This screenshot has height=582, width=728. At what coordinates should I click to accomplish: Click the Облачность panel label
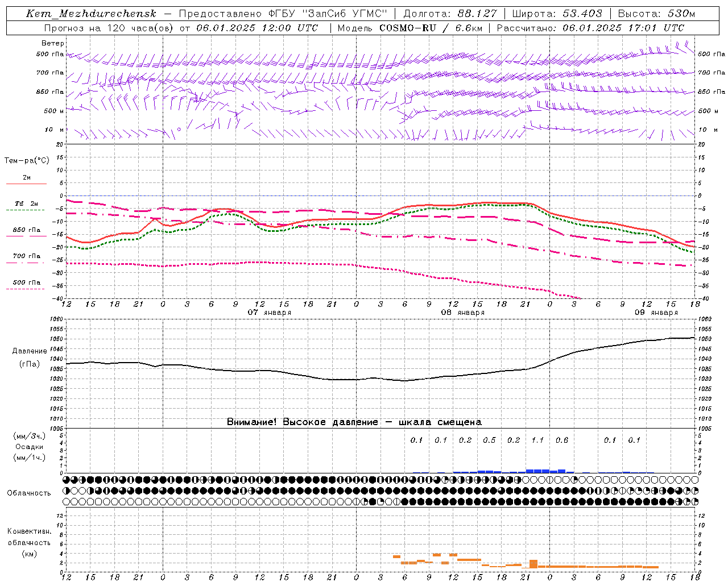(x=29, y=493)
